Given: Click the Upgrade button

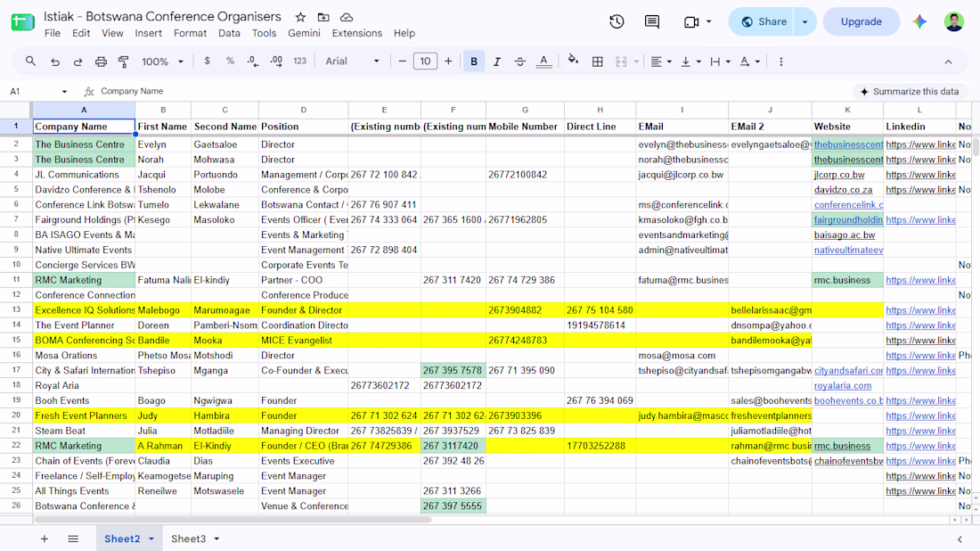Looking at the screenshot, I should [862, 22].
